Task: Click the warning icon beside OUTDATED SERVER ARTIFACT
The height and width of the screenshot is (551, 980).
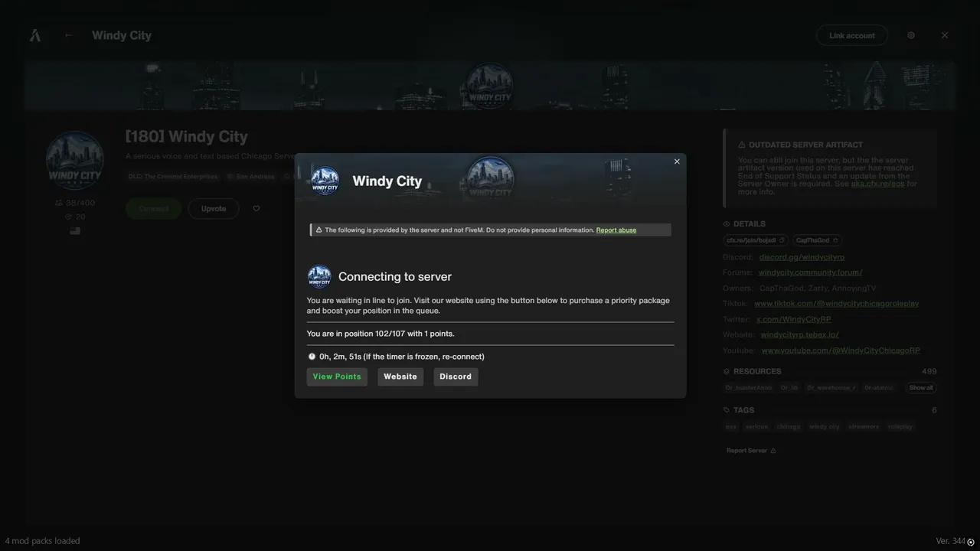Action: (742, 145)
